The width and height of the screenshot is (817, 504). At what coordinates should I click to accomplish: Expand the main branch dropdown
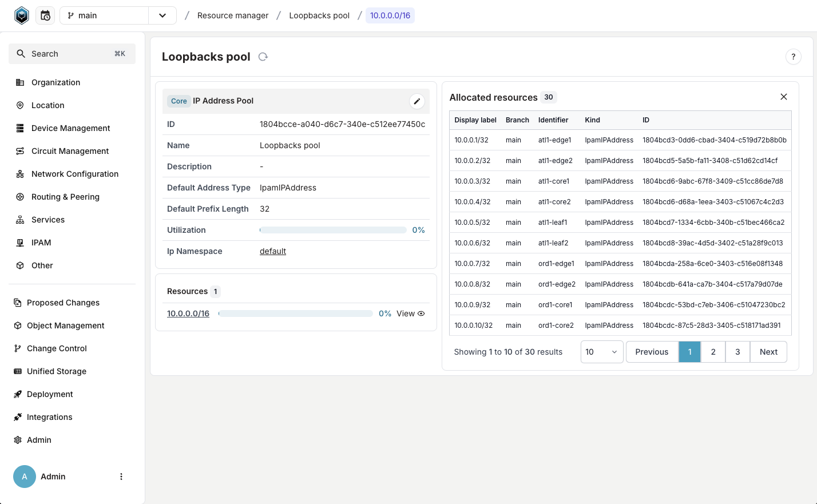(x=162, y=15)
